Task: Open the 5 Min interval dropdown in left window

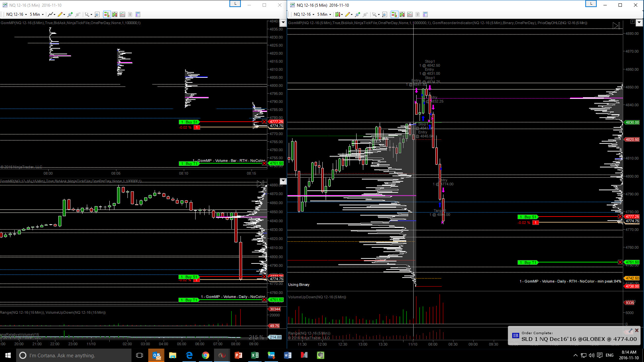Action: [x=37, y=14]
